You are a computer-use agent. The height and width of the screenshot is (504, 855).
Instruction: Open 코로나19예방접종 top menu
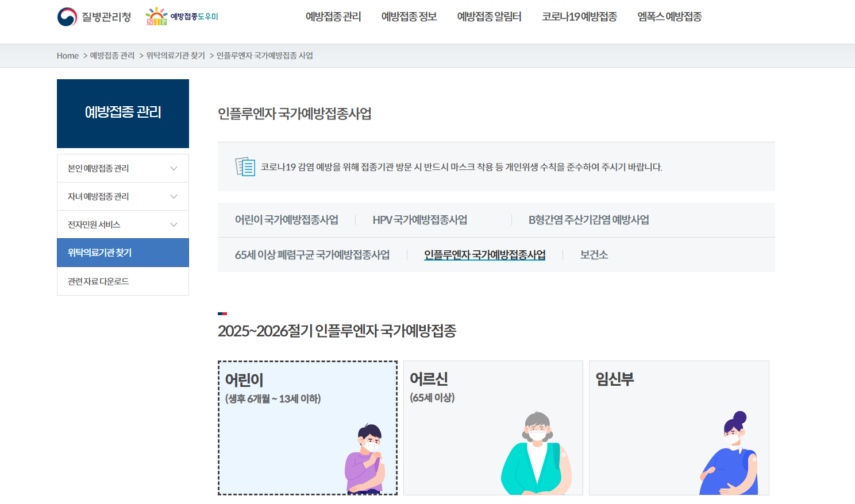click(579, 17)
